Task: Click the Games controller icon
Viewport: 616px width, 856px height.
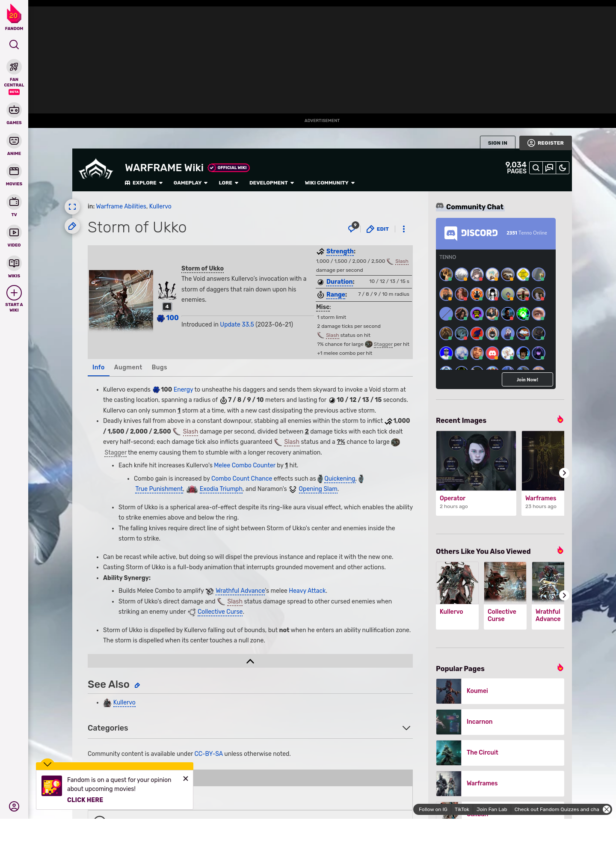Action: coord(14,110)
